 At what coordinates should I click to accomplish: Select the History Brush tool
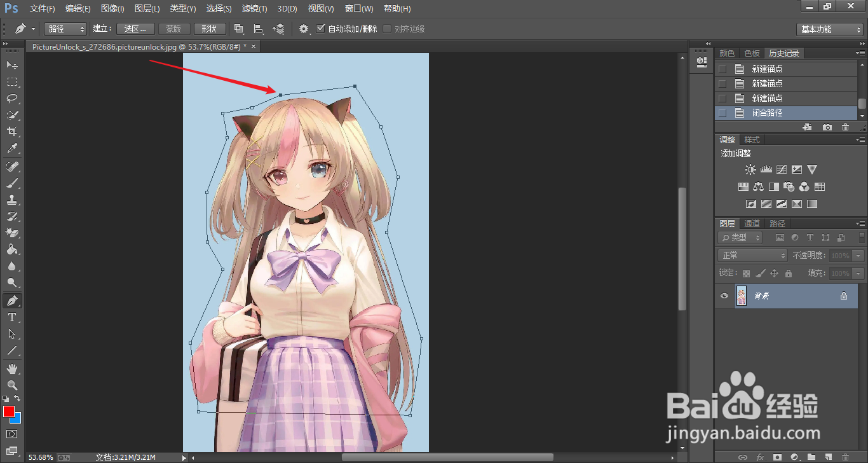coord(12,216)
